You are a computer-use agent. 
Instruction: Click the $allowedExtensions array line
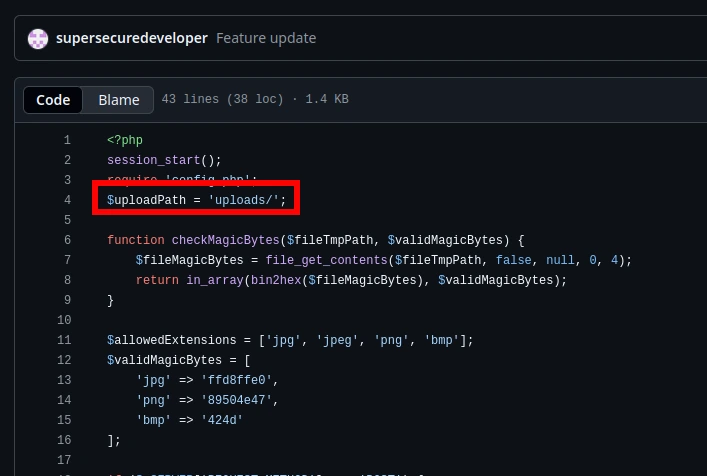click(290, 340)
